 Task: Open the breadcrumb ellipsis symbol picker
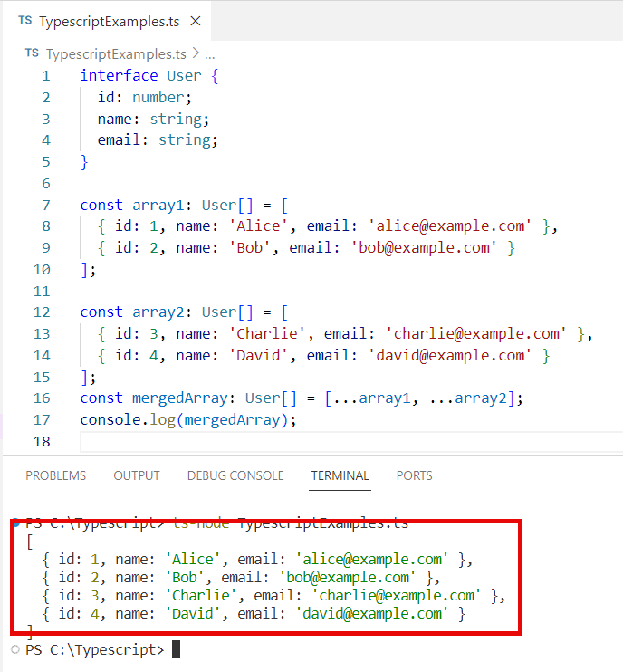pyautogui.click(x=209, y=55)
